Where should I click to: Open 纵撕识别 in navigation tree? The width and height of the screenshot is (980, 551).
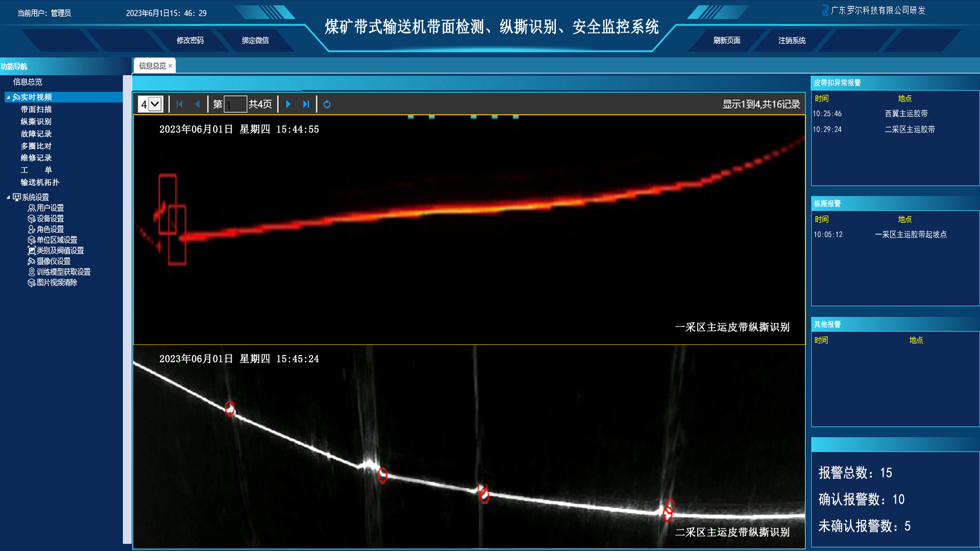(x=36, y=121)
